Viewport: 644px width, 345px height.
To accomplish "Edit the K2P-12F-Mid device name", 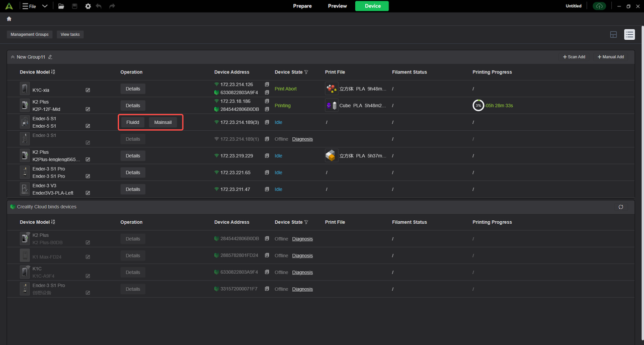I will [88, 109].
